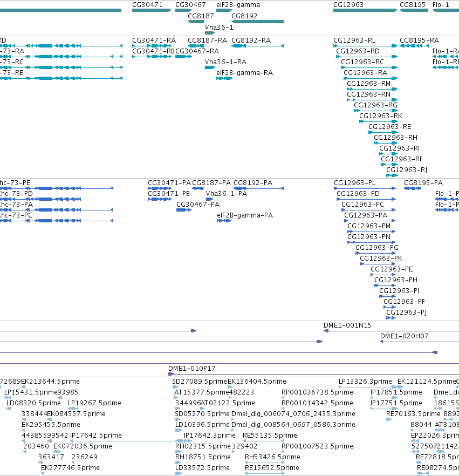Viewport: 459px width, 476px height.
Task: Open transcript CG8187-RA label
Action: (x=208, y=40)
